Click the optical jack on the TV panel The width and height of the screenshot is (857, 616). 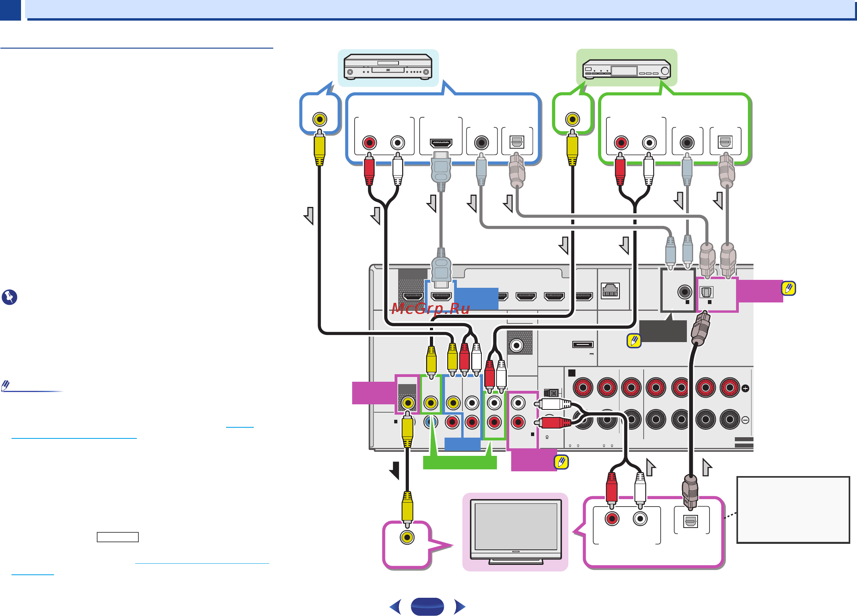pyautogui.click(x=690, y=521)
